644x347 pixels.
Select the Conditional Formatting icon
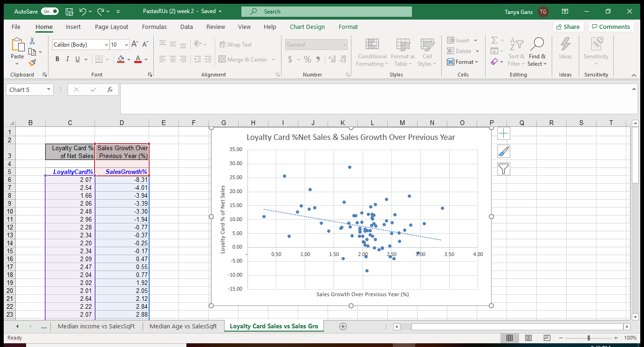371,51
